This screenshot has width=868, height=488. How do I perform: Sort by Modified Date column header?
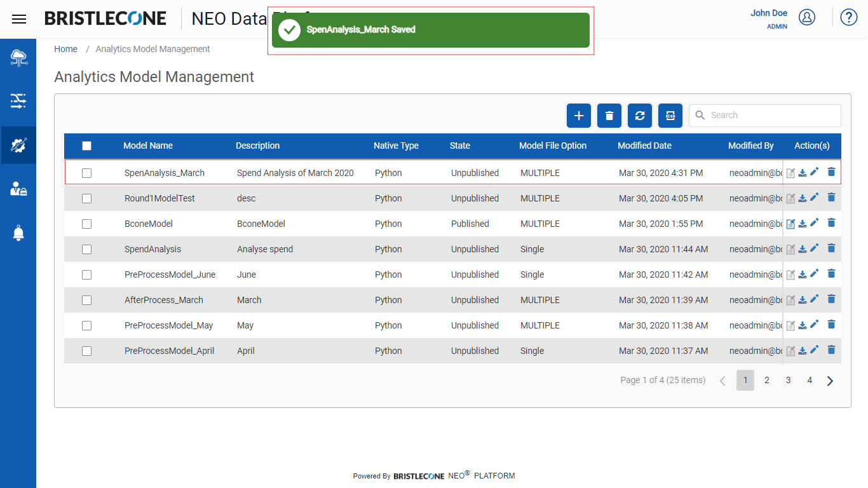pos(644,146)
